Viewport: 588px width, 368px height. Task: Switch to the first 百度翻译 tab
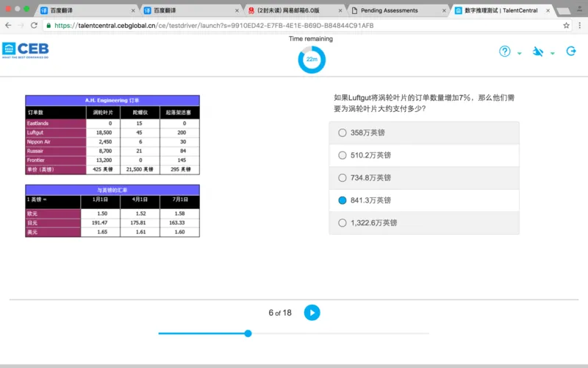[87, 10]
